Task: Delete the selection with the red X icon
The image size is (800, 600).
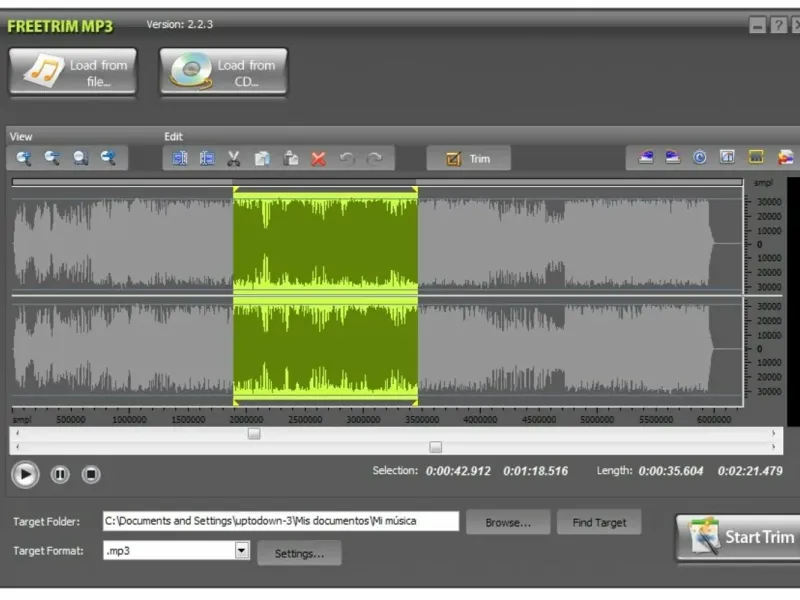Action: [x=319, y=158]
